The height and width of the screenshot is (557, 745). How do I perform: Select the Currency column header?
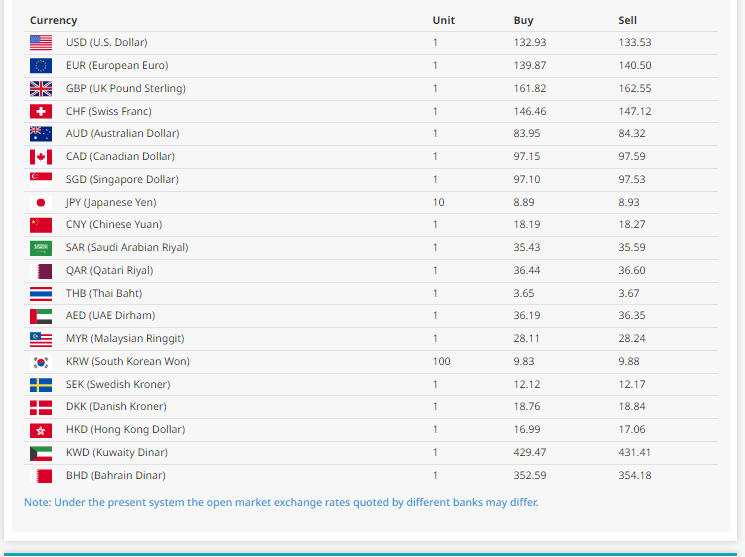[x=53, y=20]
